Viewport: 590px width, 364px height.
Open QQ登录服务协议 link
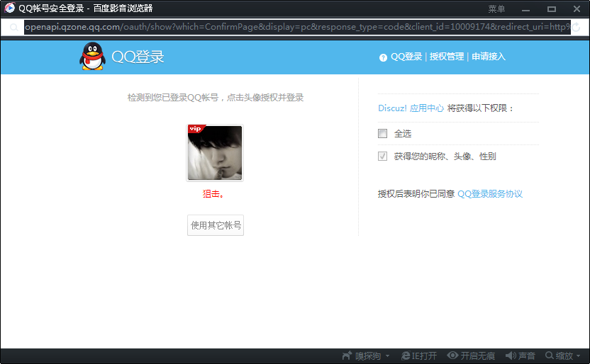pyautogui.click(x=490, y=194)
